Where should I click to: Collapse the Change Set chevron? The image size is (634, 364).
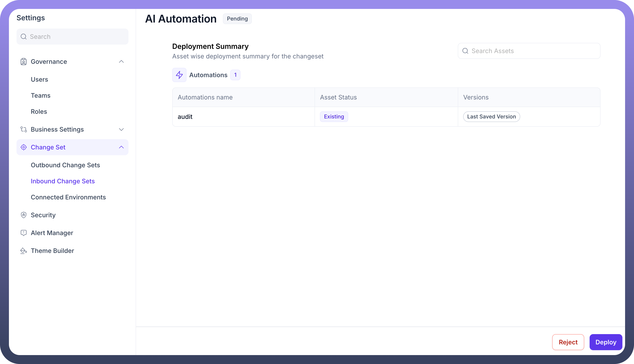pos(121,147)
